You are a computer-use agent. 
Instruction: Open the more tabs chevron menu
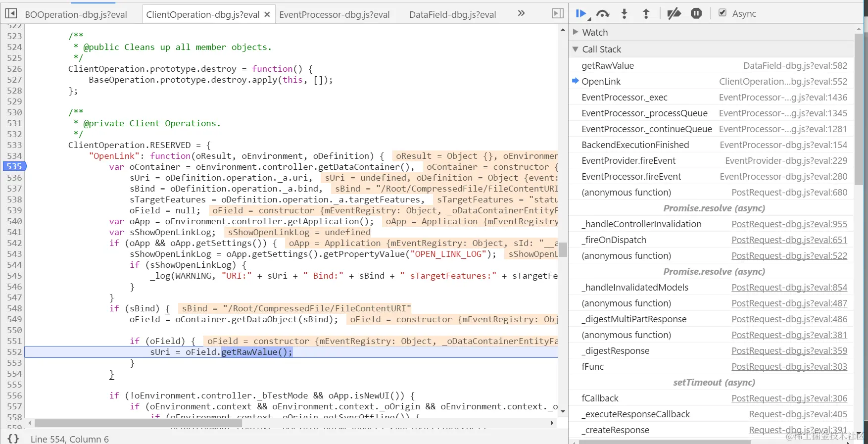click(521, 13)
